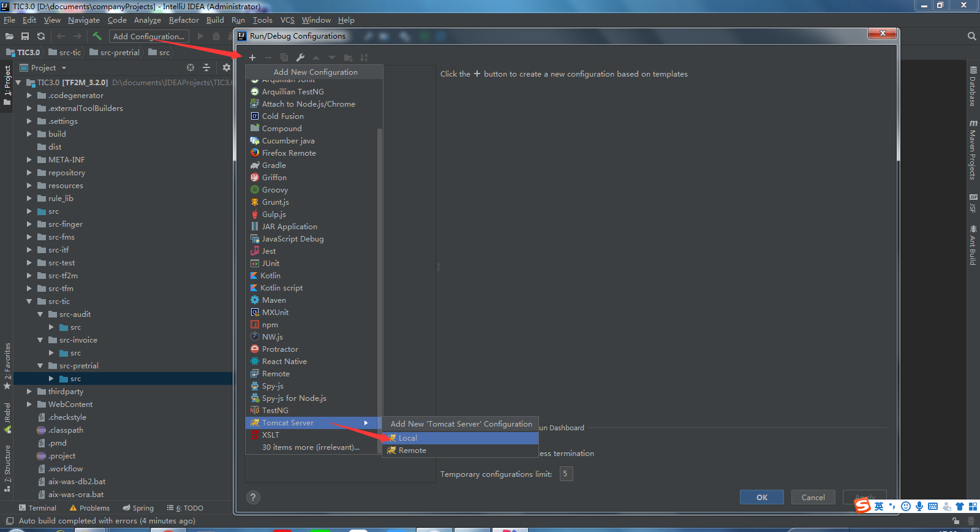Image resolution: width=980 pixels, height=532 pixels.
Task: Click the wrench Edit Templates icon
Action: click(x=300, y=58)
